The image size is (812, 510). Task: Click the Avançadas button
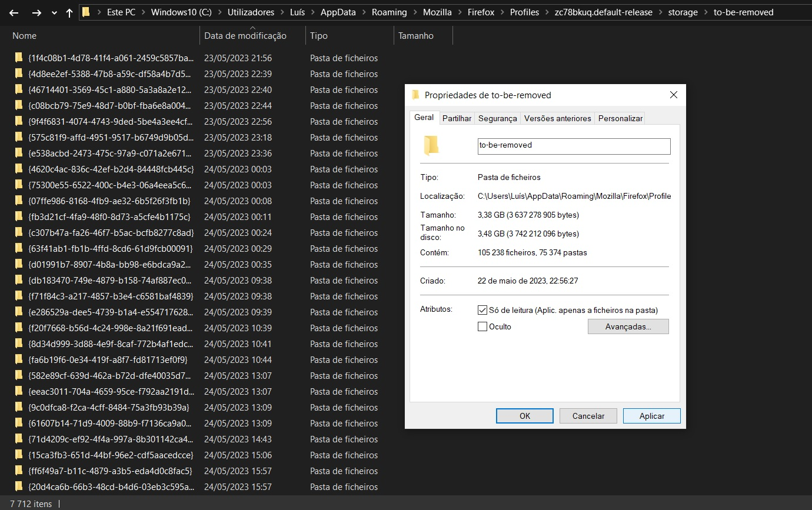[x=628, y=326]
